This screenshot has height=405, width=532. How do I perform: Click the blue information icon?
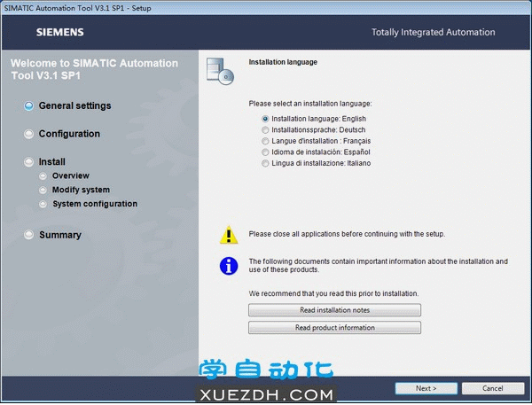[229, 266]
